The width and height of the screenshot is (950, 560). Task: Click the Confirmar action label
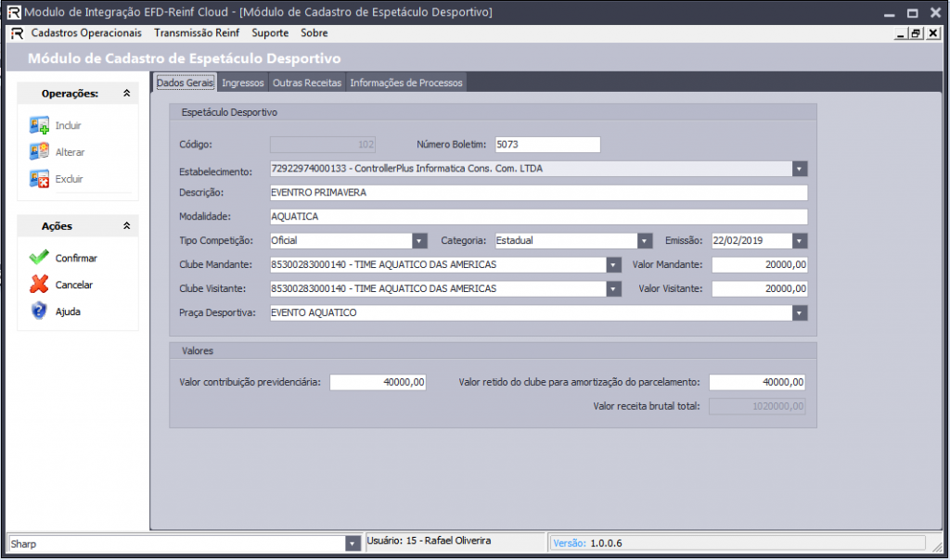pos(76,258)
